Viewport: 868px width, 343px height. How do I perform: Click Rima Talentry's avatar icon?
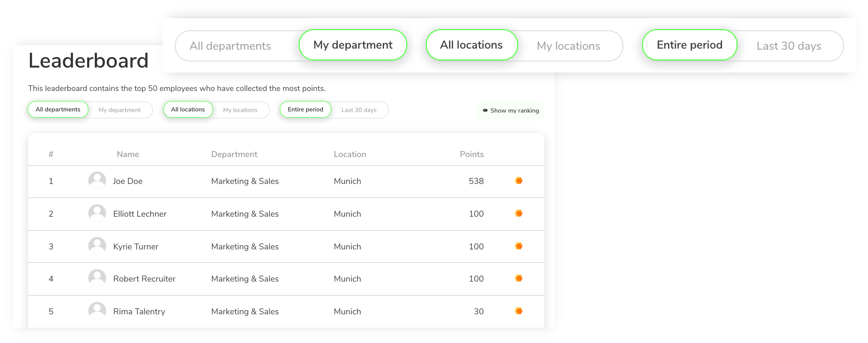click(97, 311)
